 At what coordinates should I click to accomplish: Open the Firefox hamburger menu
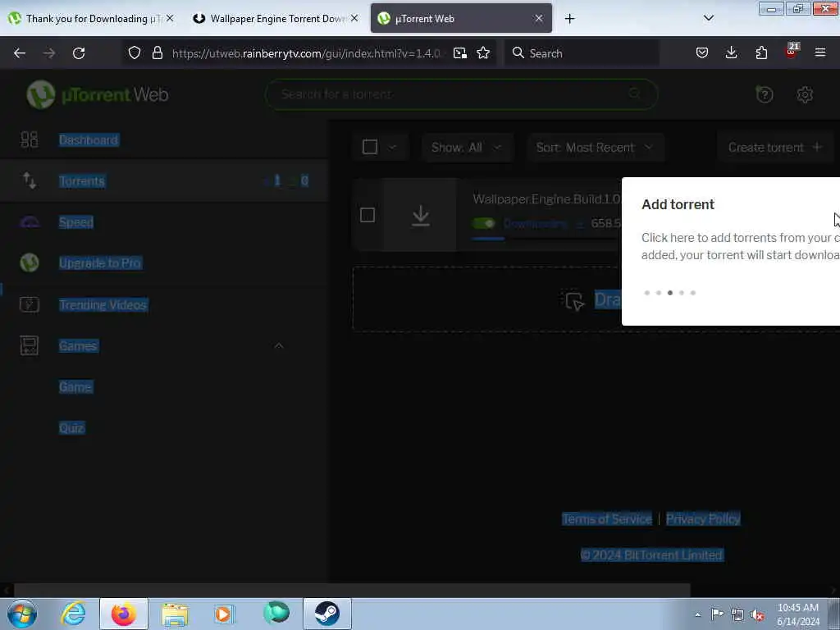pyautogui.click(x=820, y=52)
